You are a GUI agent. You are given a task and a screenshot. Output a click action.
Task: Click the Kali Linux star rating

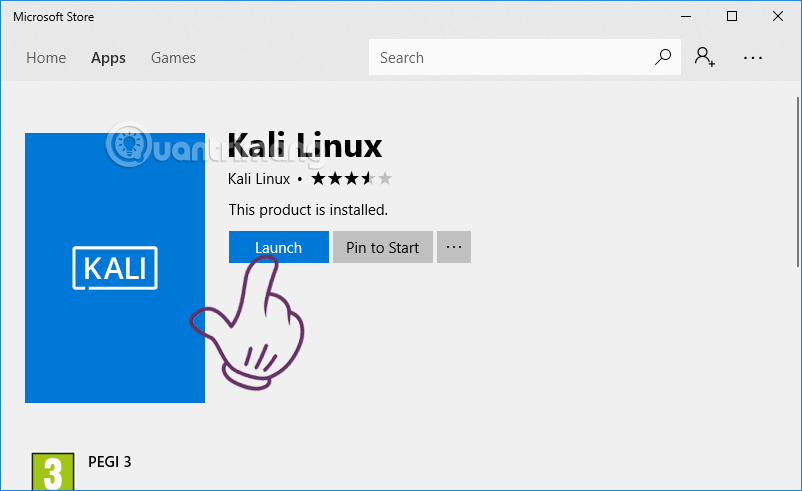pyautogui.click(x=351, y=178)
